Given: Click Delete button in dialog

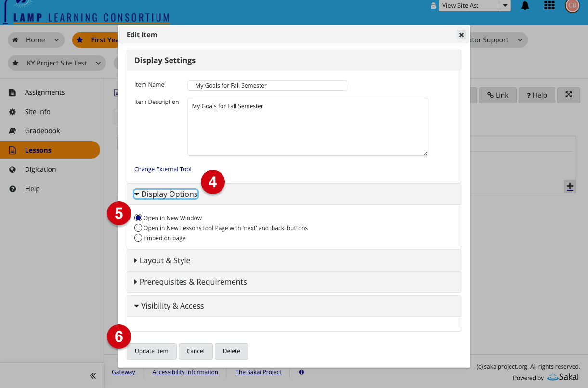Looking at the screenshot, I should (x=232, y=351).
